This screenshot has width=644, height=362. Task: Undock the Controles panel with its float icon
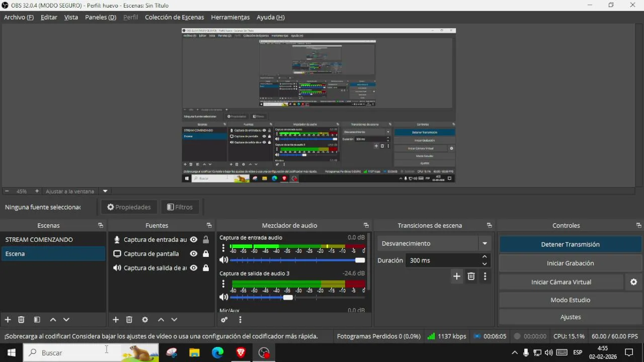[x=639, y=225]
